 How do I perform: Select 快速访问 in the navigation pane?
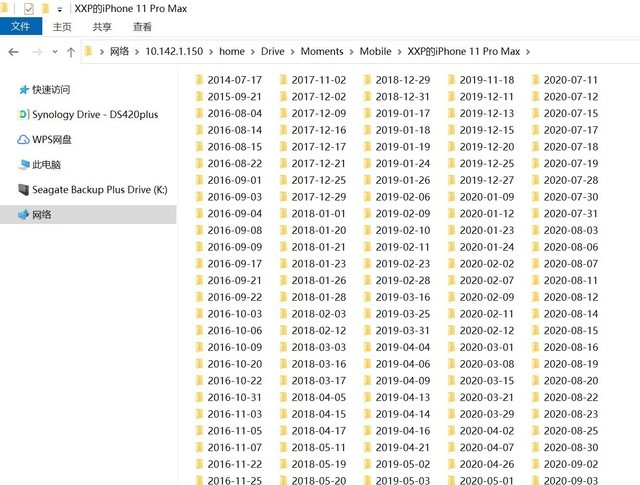pyautogui.click(x=51, y=89)
